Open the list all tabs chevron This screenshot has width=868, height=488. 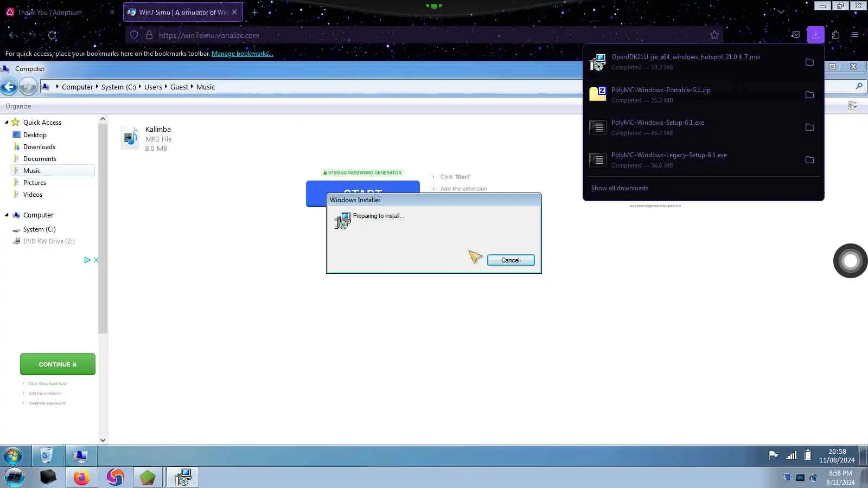pyautogui.click(x=781, y=12)
